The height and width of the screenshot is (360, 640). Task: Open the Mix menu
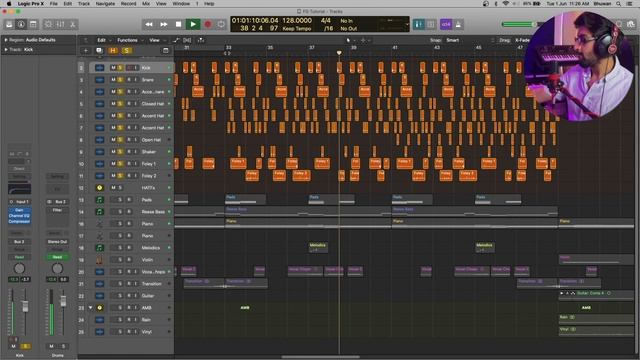tap(146, 4)
